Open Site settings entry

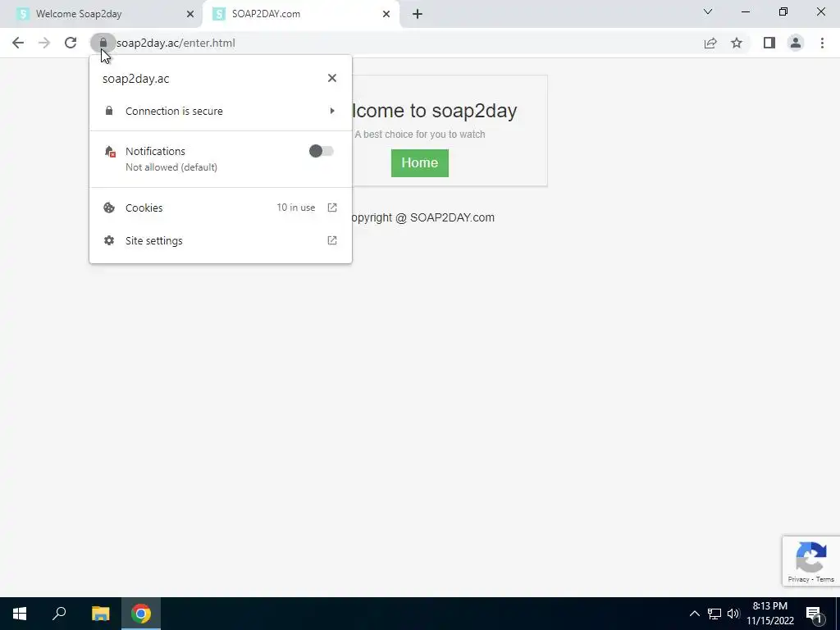click(221, 240)
